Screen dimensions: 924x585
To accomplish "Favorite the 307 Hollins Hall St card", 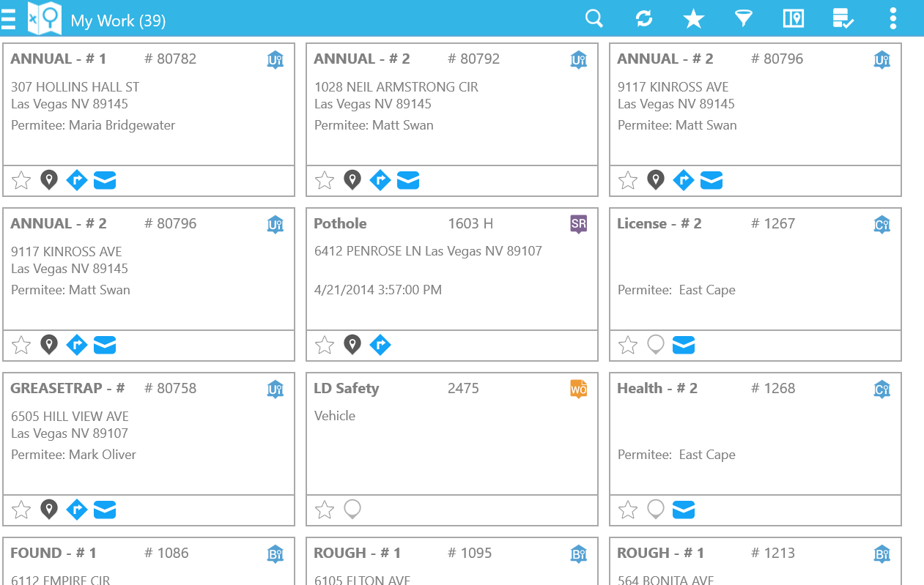I will tap(21, 180).
